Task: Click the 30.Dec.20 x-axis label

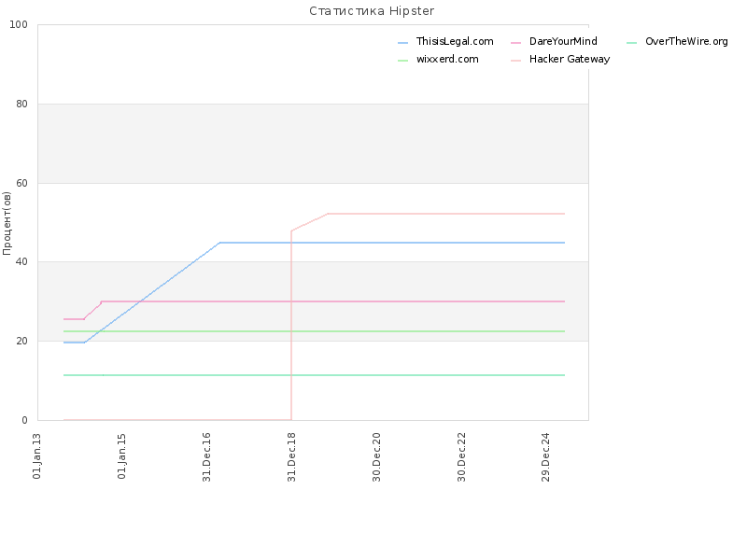Action: 376,457
